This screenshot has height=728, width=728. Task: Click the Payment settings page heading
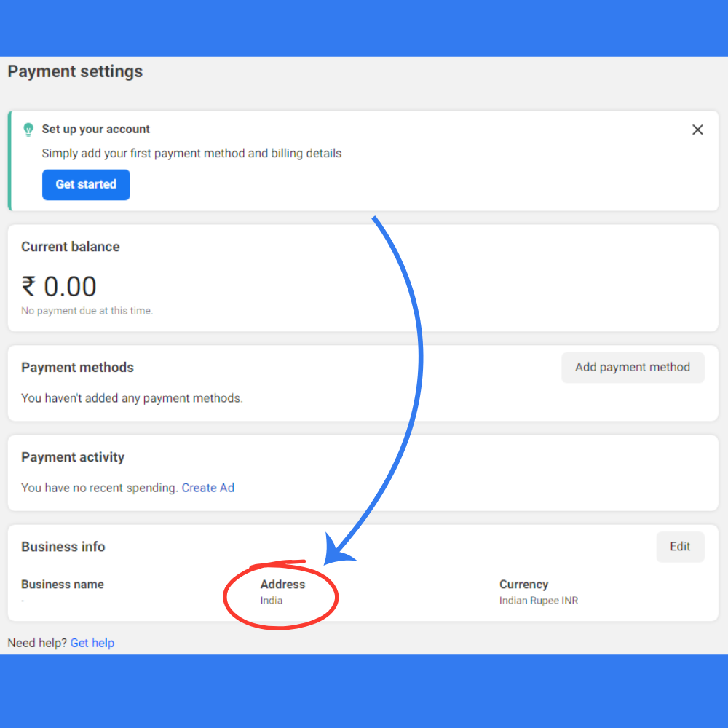click(75, 71)
